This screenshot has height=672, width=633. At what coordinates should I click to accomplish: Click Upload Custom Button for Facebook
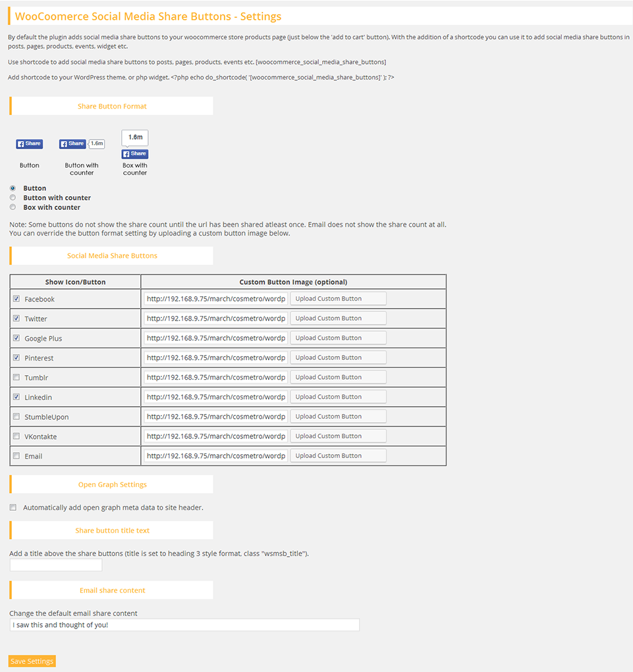(x=338, y=299)
